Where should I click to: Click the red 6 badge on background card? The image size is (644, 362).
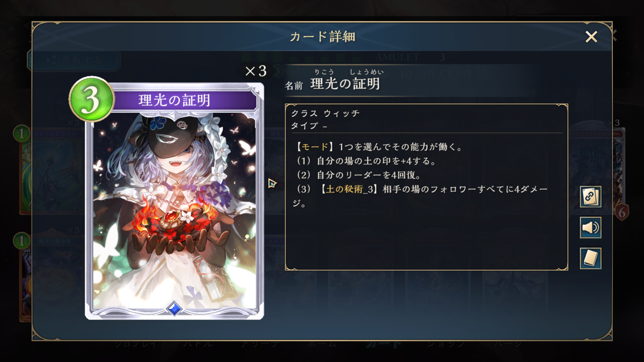coord(621,212)
